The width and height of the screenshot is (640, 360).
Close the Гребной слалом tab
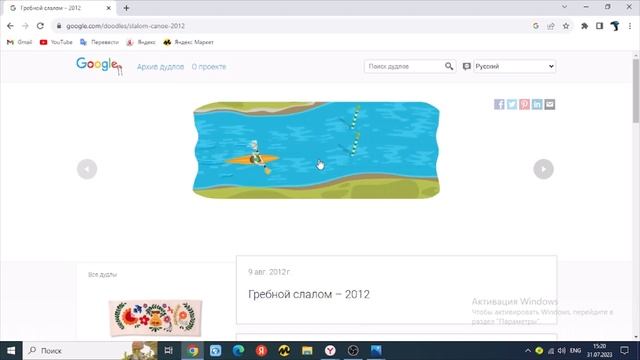click(109, 8)
